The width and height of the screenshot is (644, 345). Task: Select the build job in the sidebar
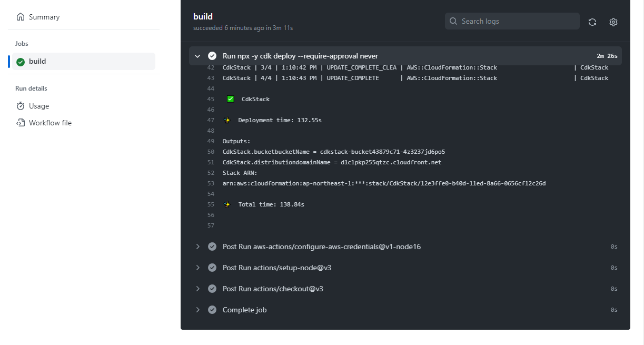point(38,61)
